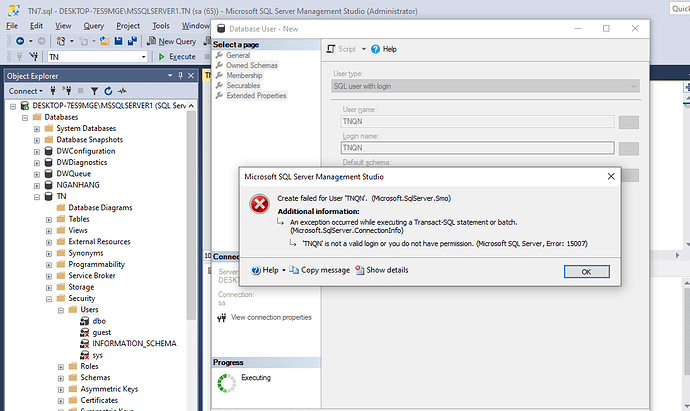Click the Execute button
The width and height of the screenshot is (690, 411).
coord(176,57)
